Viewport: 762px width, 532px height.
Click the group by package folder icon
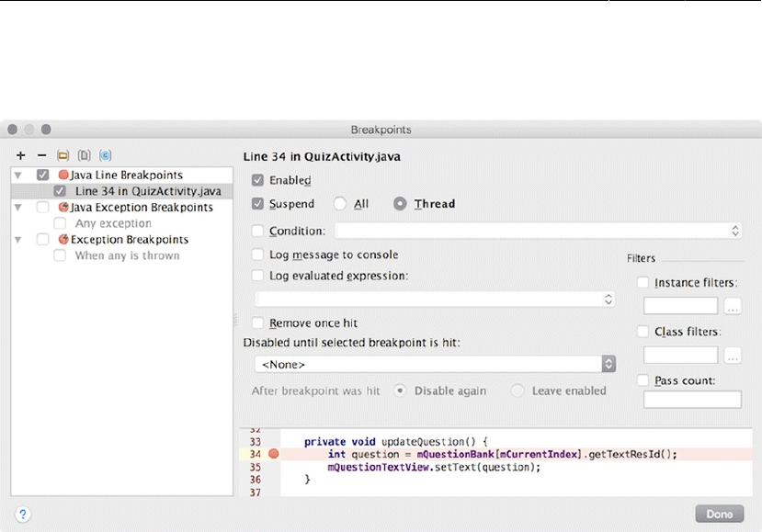pos(63,156)
